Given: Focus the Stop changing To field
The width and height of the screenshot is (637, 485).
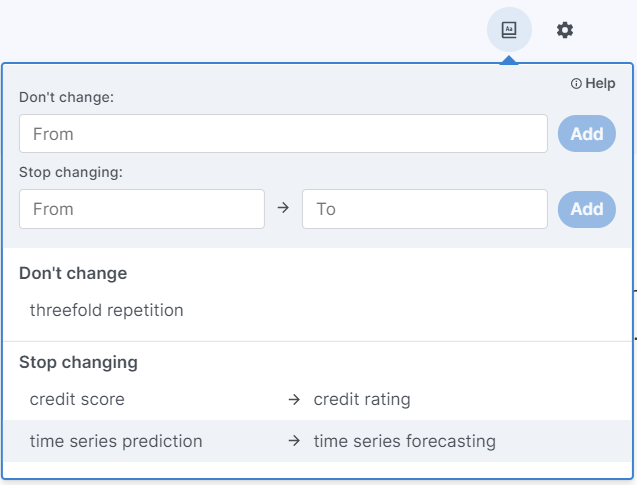Looking at the screenshot, I should (x=425, y=209).
